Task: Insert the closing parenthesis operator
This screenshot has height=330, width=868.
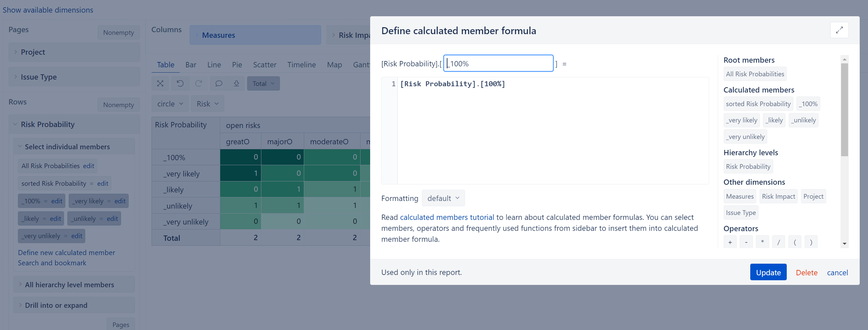Action: (x=811, y=242)
